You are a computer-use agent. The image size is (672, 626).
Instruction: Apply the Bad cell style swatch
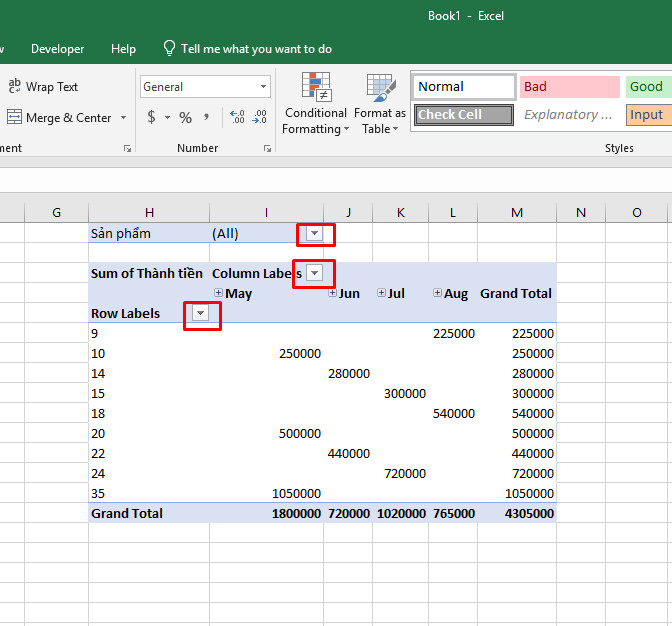pyautogui.click(x=570, y=87)
